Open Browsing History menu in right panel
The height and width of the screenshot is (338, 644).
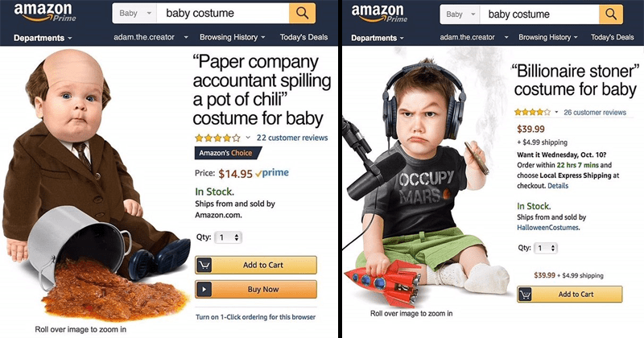pos(548,37)
